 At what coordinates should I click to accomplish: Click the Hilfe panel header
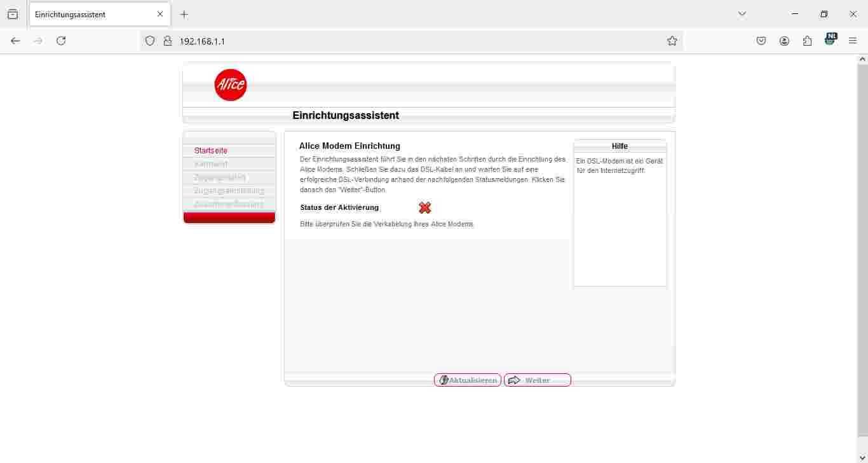pos(620,146)
